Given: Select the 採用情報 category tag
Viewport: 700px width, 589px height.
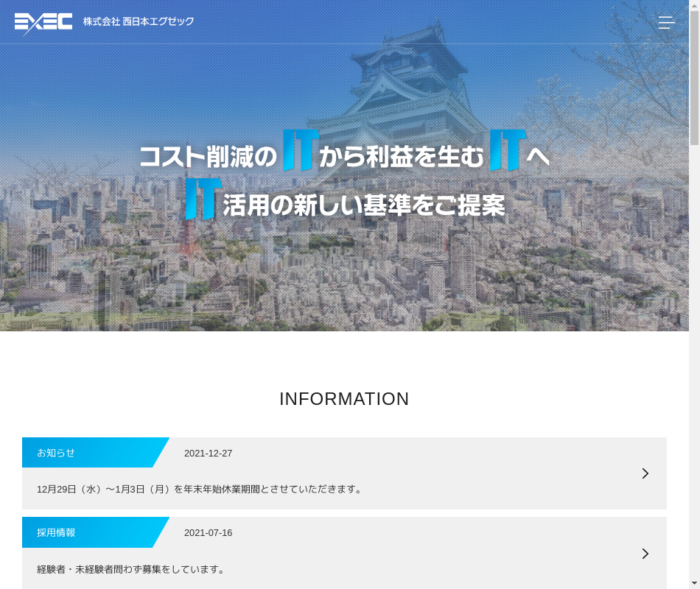Looking at the screenshot, I should (x=57, y=532).
